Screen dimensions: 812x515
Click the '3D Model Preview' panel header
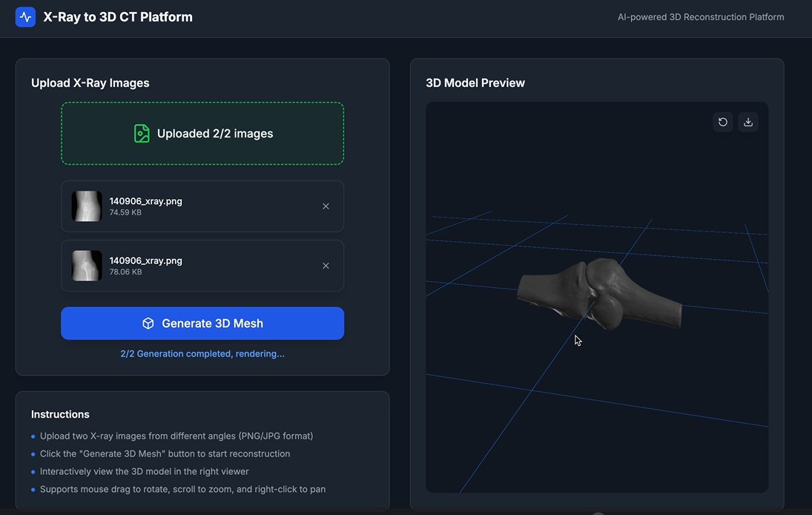coord(475,82)
